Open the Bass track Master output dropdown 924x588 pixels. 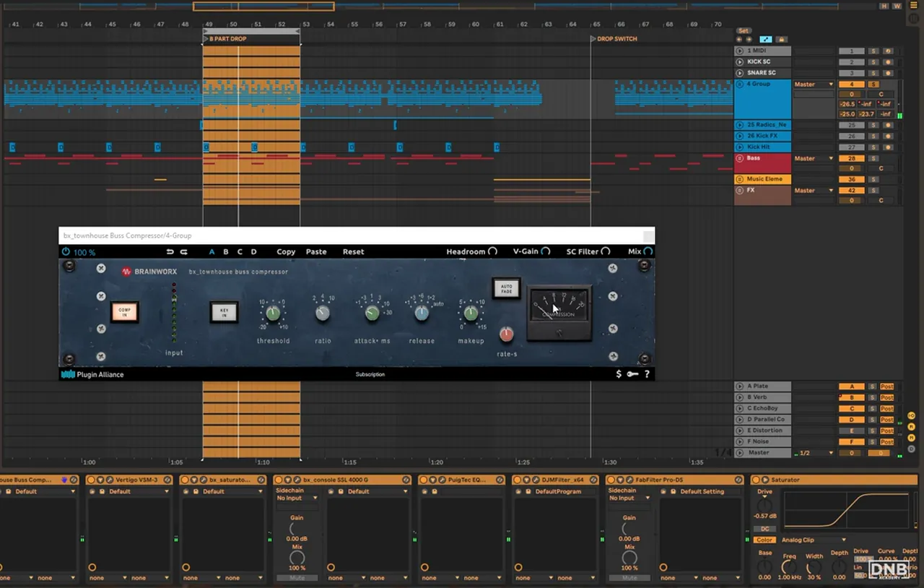pos(814,158)
